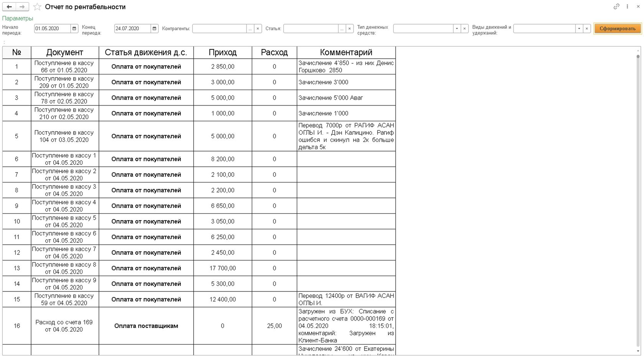Select comment cell 'Зачисление 3'000'
644x357 pixels.
[346, 82]
